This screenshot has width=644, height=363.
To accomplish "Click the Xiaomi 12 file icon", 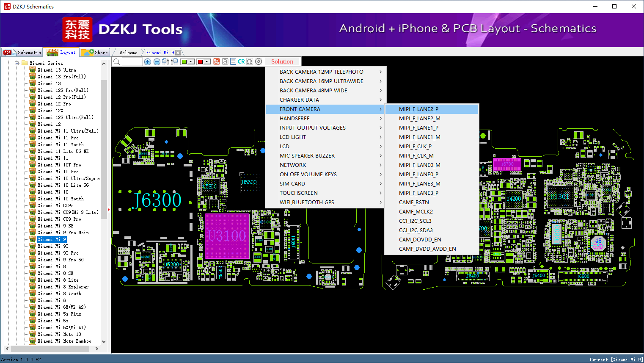I will tap(33, 124).
